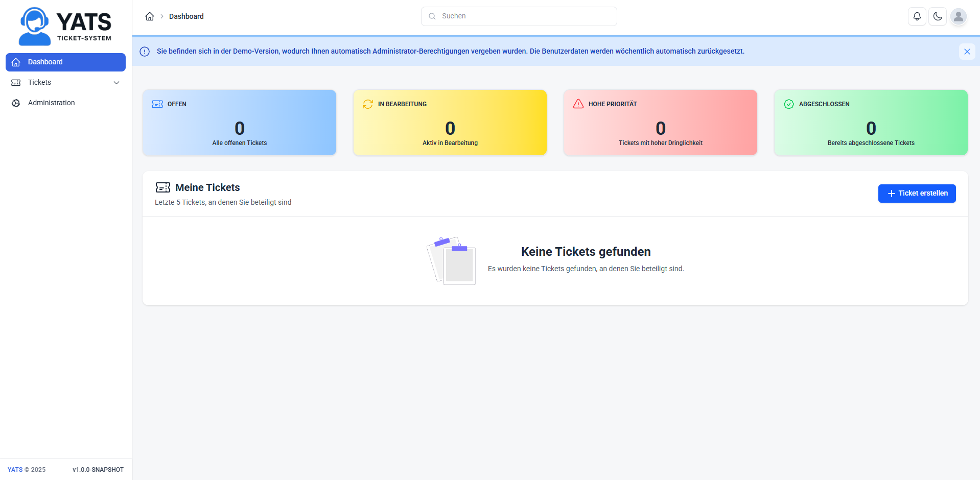Click the info icon in the demo banner
This screenshot has height=480, width=980.
click(145, 51)
